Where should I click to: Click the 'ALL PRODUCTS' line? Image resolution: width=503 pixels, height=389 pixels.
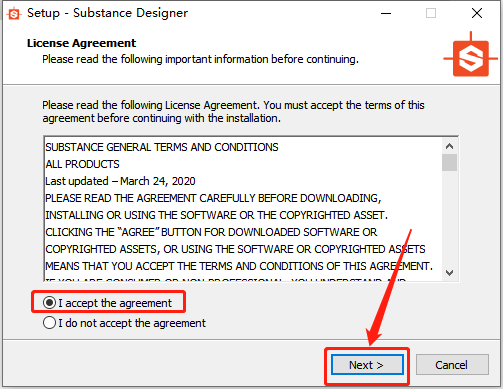pos(82,164)
